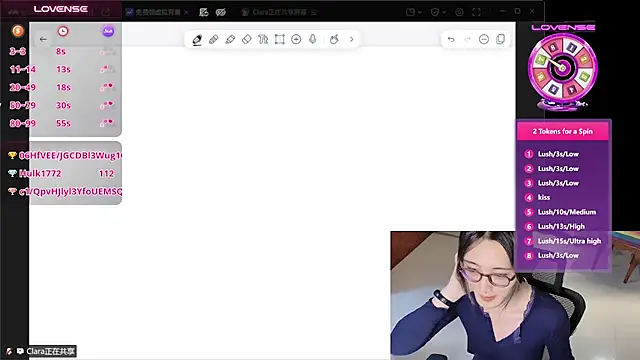Click the share arrow icon near Lovense logo
The width and height of the screenshot is (640, 360).
click(x=106, y=12)
